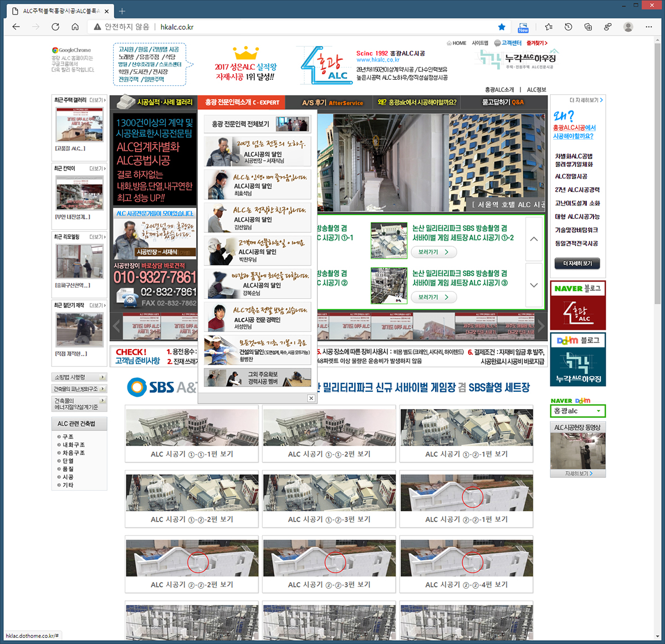Open the Settings and more ellipsis menu
The image size is (665, 644).
tap(648, 27)
